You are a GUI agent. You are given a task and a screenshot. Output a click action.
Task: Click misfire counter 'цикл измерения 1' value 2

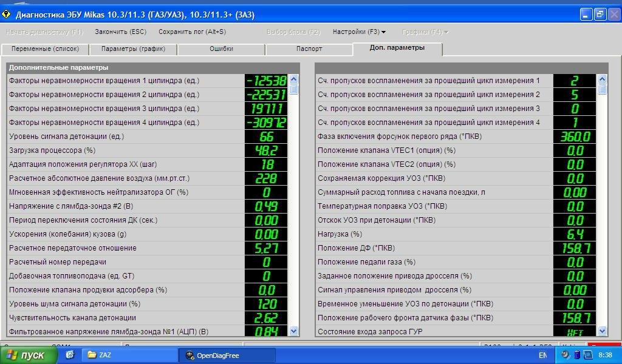(575, 81)
